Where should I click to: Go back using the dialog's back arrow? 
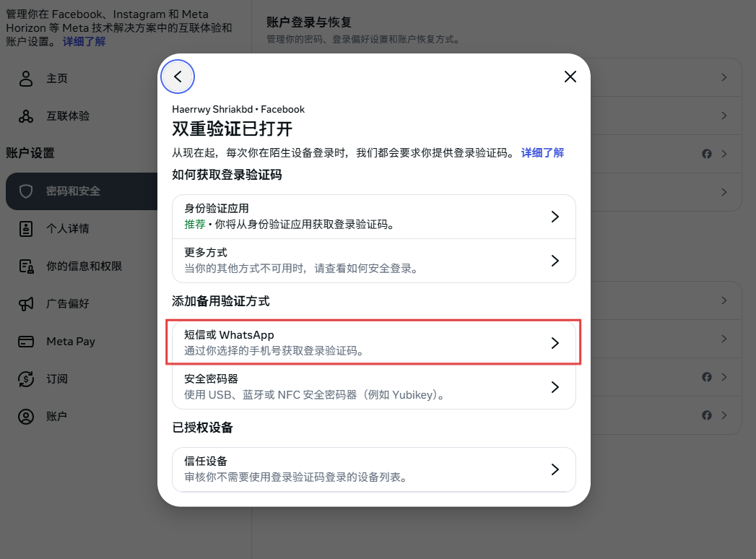pyautogui.click(x=178, y=77)
